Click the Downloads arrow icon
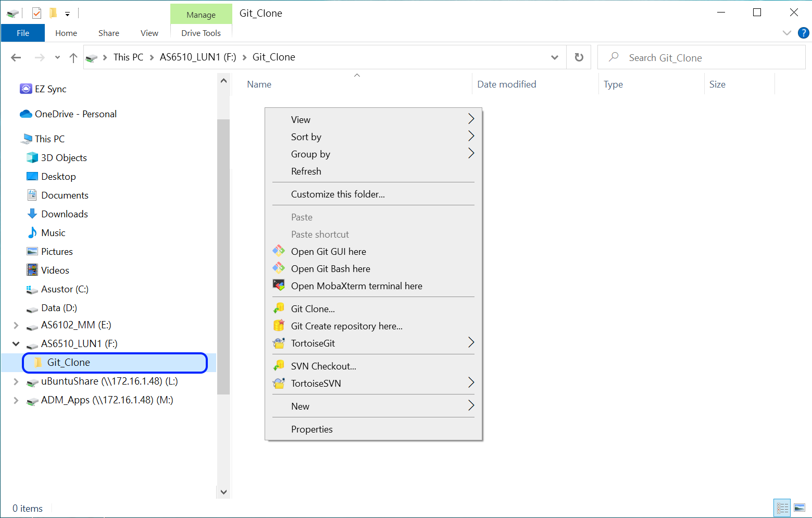The image size is (812, 518). pos(32,214)
